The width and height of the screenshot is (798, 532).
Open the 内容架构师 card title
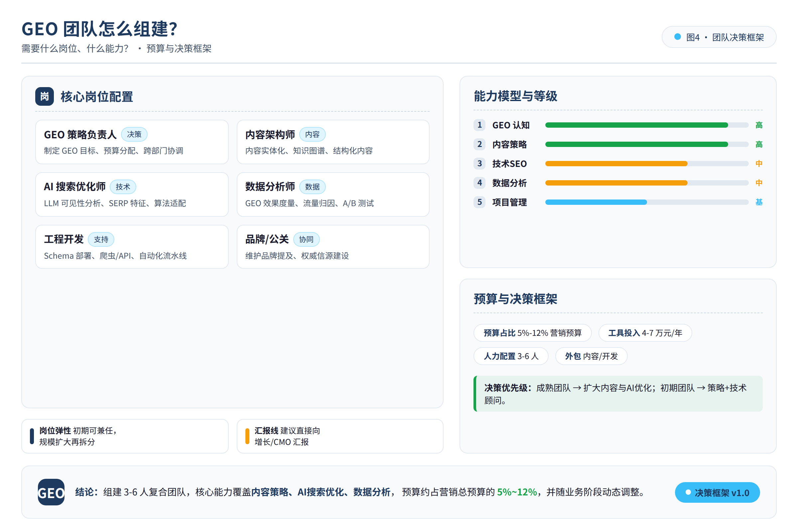(x=270, y=134)
